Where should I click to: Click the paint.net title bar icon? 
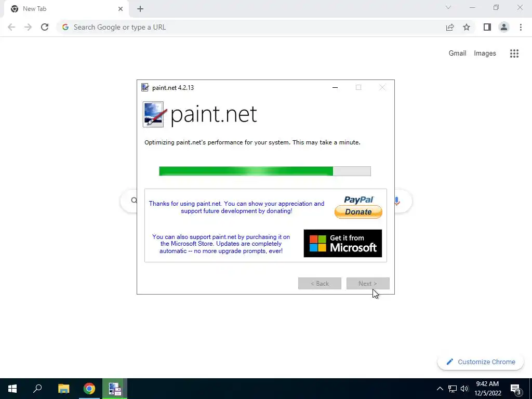pos(145,87)
